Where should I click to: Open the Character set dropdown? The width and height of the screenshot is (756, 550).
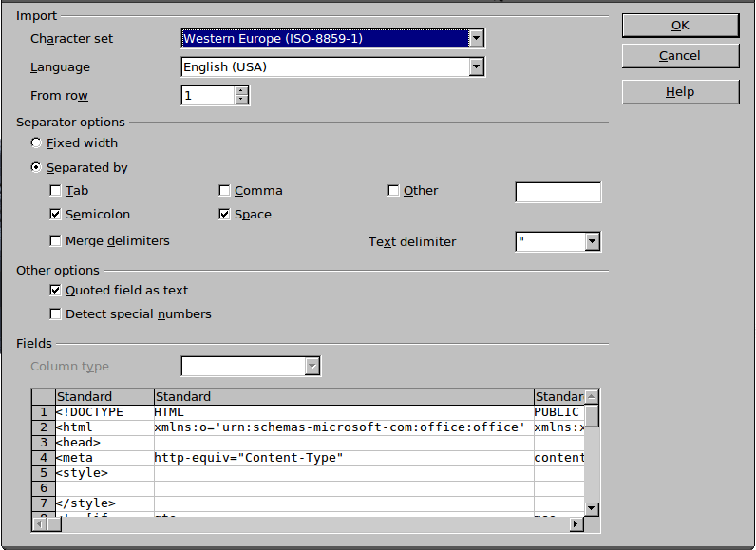pyautogui.click(x=476, y=39)
